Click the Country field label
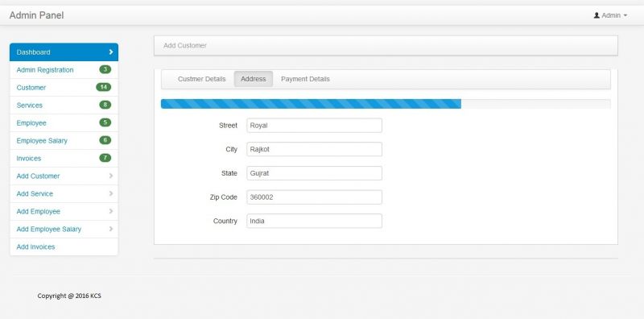 tap(225, 221)
